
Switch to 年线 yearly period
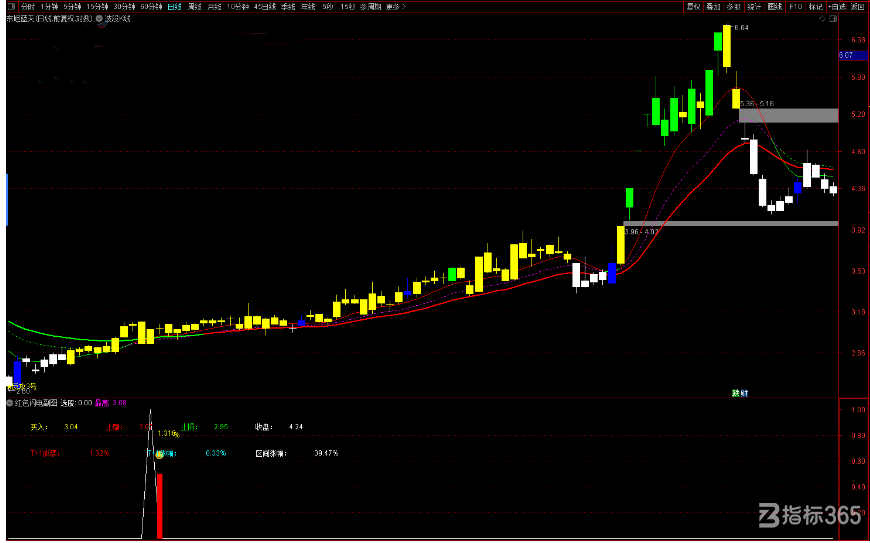tap(307, 7)
